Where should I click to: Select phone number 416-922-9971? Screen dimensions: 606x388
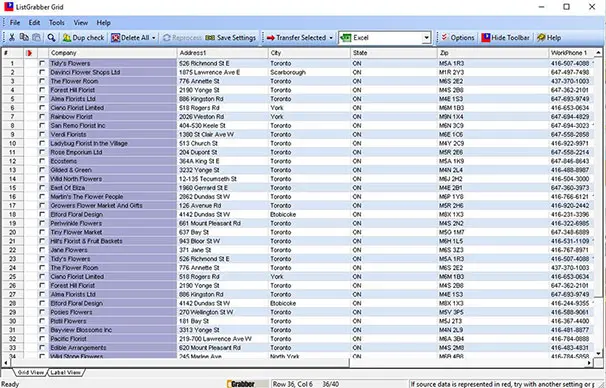(570, 143)
